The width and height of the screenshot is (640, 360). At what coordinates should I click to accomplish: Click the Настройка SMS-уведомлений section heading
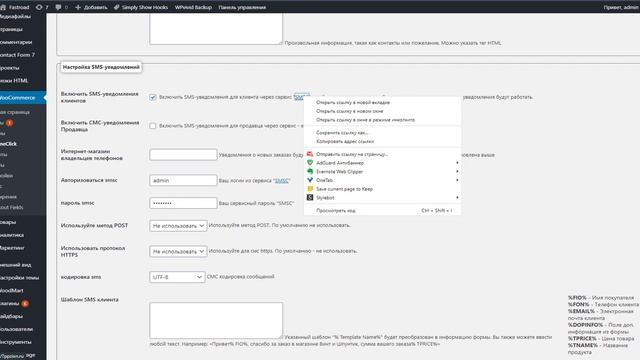click(101, 67)
